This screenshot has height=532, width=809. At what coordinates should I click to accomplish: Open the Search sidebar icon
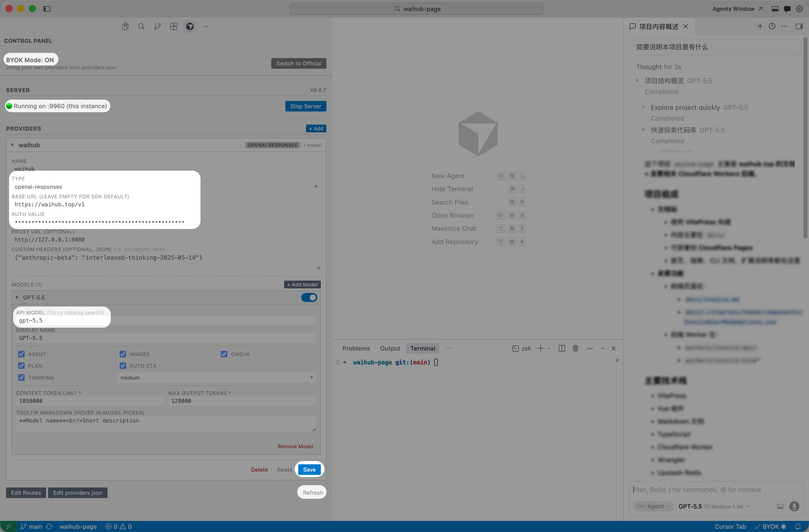pos(141,26)
